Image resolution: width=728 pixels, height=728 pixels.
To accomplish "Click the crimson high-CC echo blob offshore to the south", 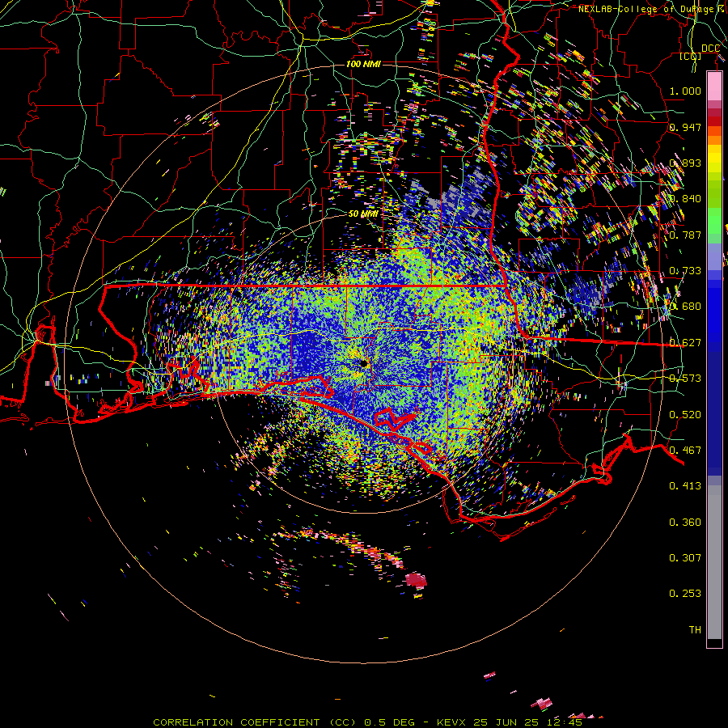I will (x=416, y=580).
